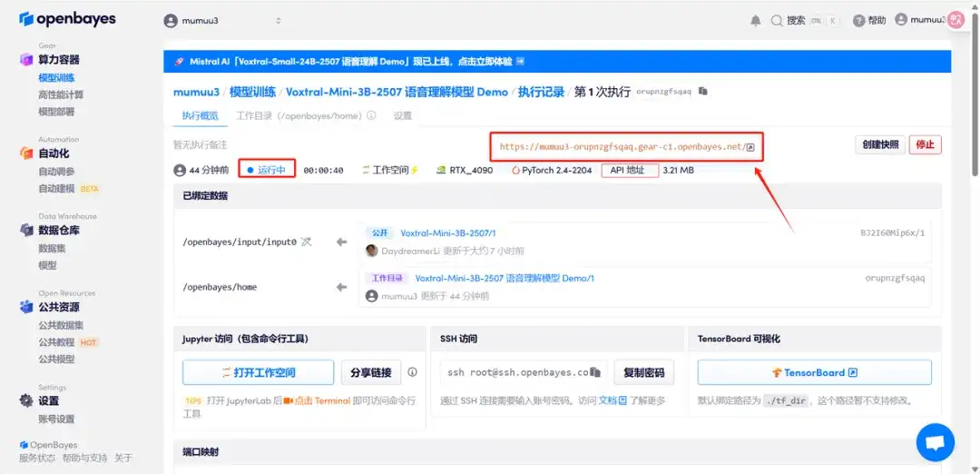Viewport: 980px width, 474px height.
Task: Copy the SSH command with clipboard icon
Action: point(595,372)
